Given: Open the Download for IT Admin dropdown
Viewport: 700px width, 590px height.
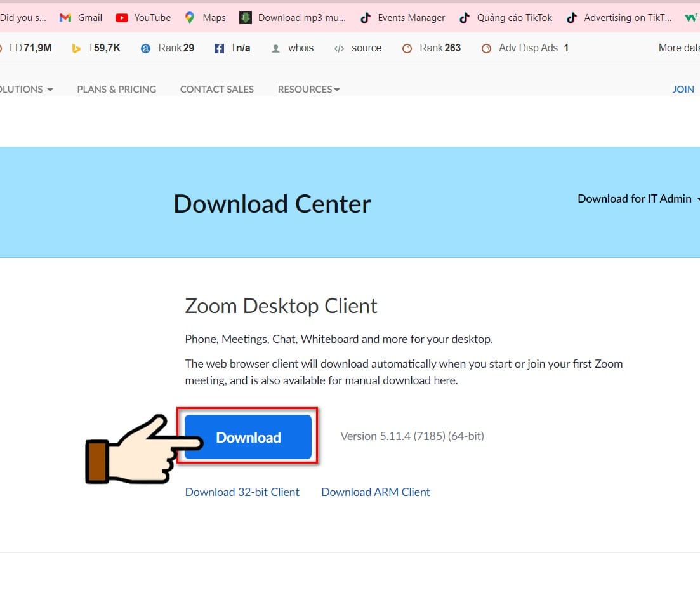Looking at the screenshot, I should pos(638,199).
